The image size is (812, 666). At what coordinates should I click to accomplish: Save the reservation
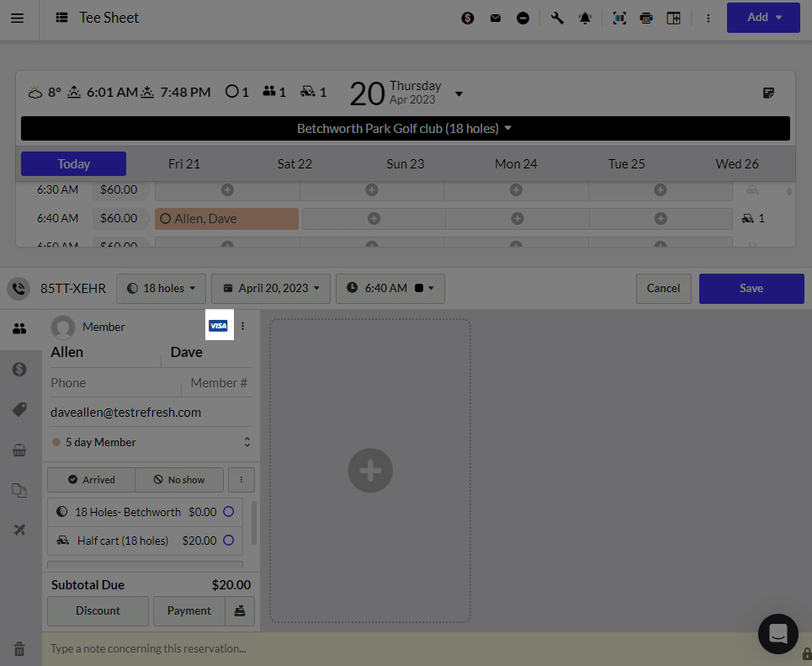751,288
